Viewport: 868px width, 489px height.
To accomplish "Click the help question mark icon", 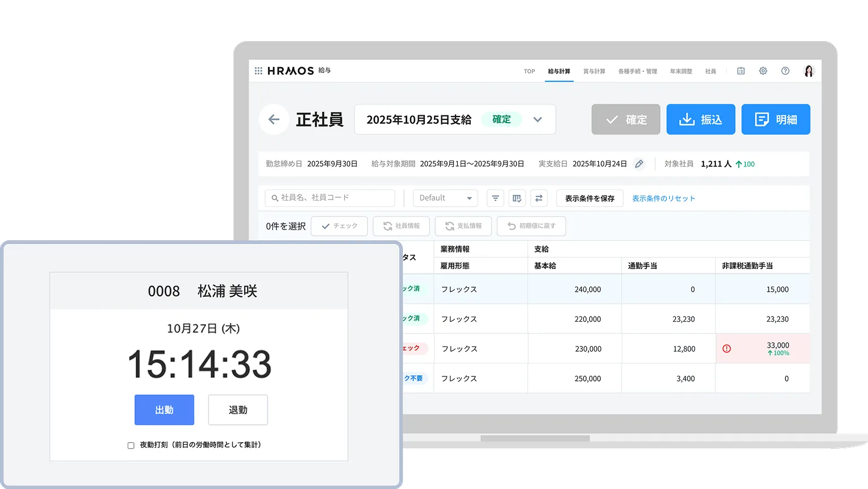I will [x=785, y=71].
